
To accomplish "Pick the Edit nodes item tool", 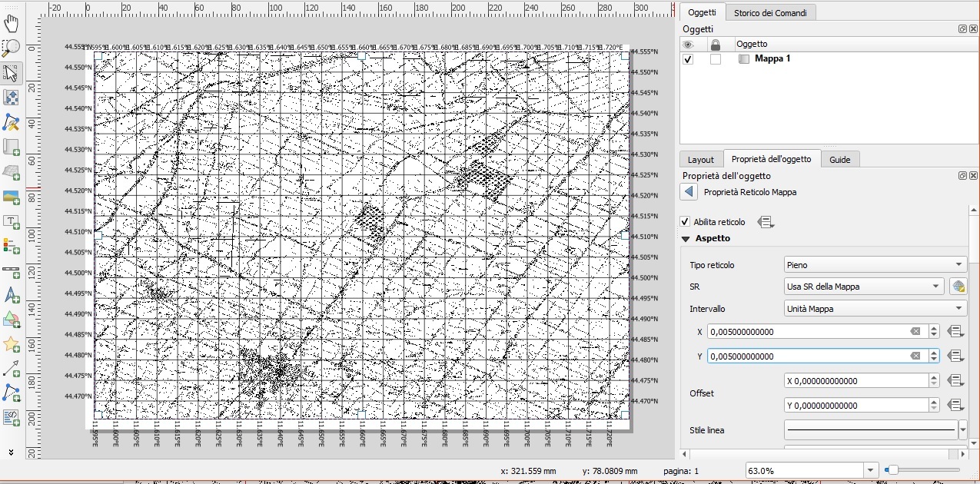I will pyautogui.click(x=12, y=122).
